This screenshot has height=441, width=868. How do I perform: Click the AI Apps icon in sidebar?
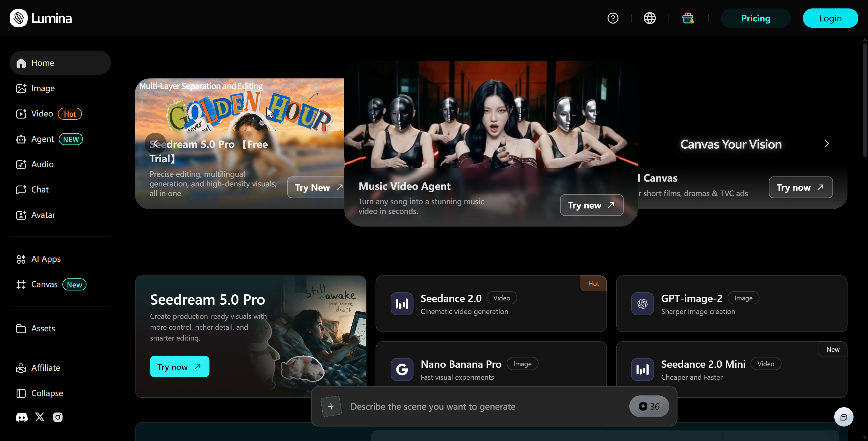(x=21, y=259)
